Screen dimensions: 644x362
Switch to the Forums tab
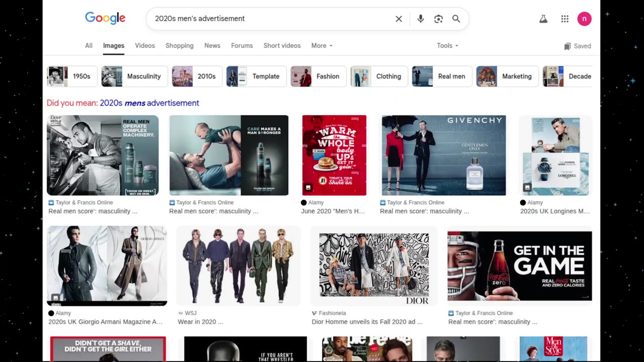242,45
